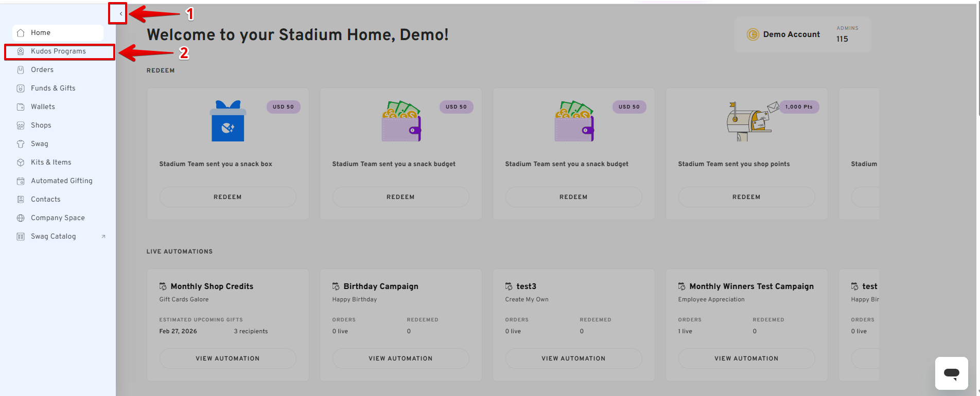The height and width of the screenshot is (396, 980).
Task: View the Monthly Shop Credits automation
Action: 227,358
